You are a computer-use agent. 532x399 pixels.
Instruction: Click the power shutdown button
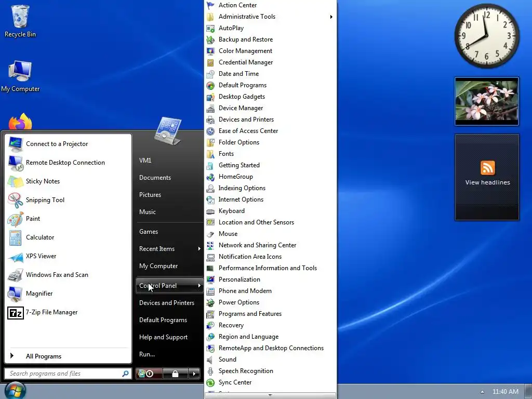[149, 374]
